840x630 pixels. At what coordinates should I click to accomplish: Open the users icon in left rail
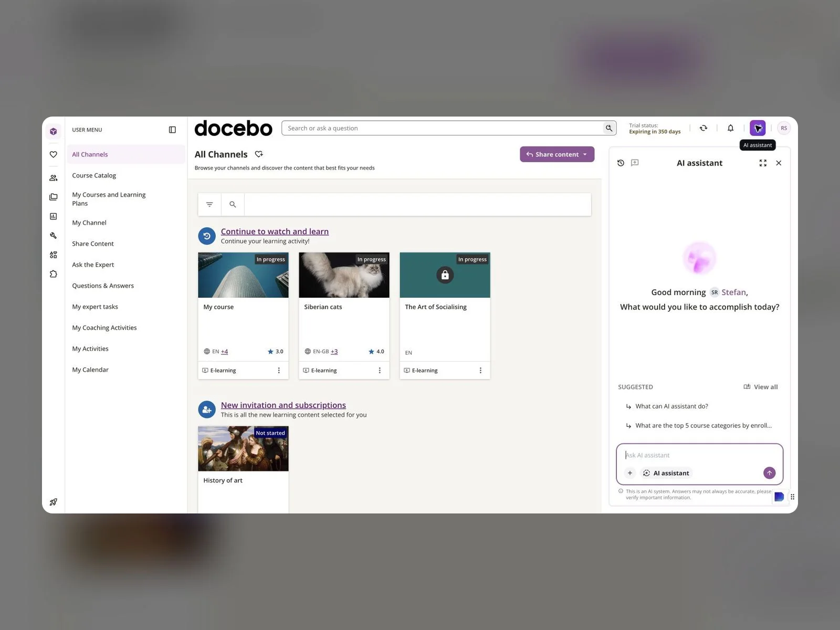54,178
